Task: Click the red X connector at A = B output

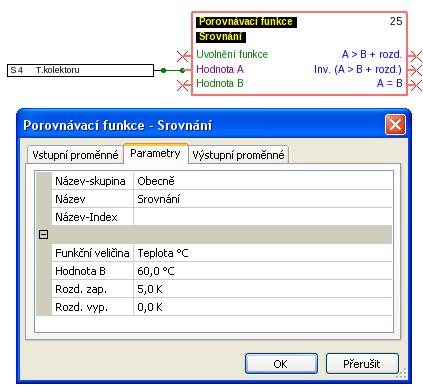Action: (416, 85)
